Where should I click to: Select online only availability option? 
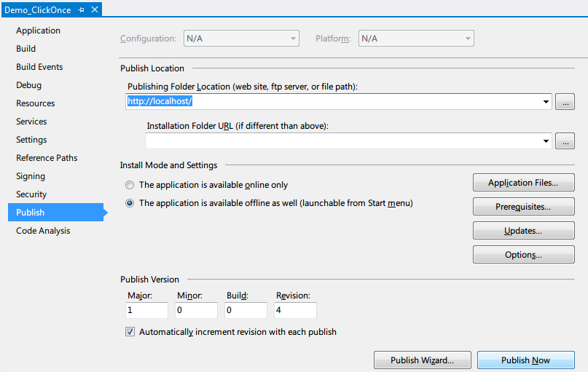tap(130, 185)
